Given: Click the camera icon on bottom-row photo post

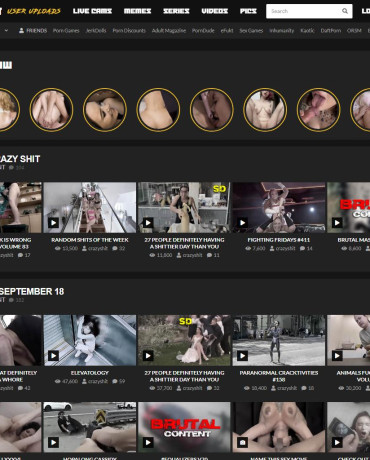Looking at the screenshot, I should [x=242, y=442].
